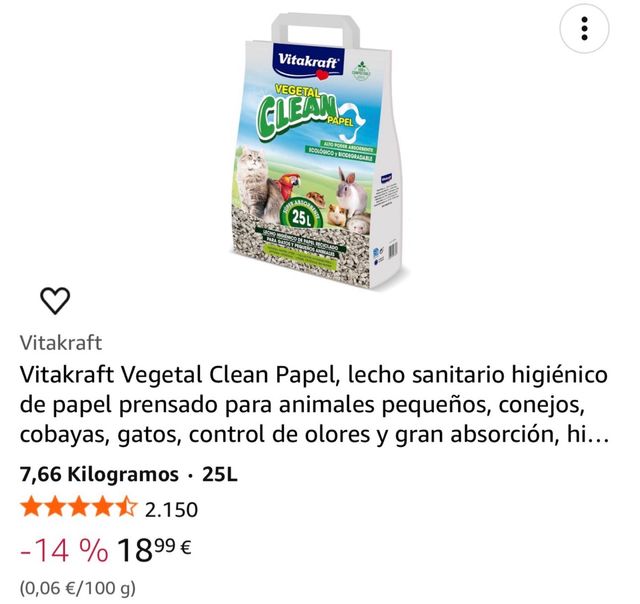Click the gray Vitakraft brand label

(x=61, y=342)
